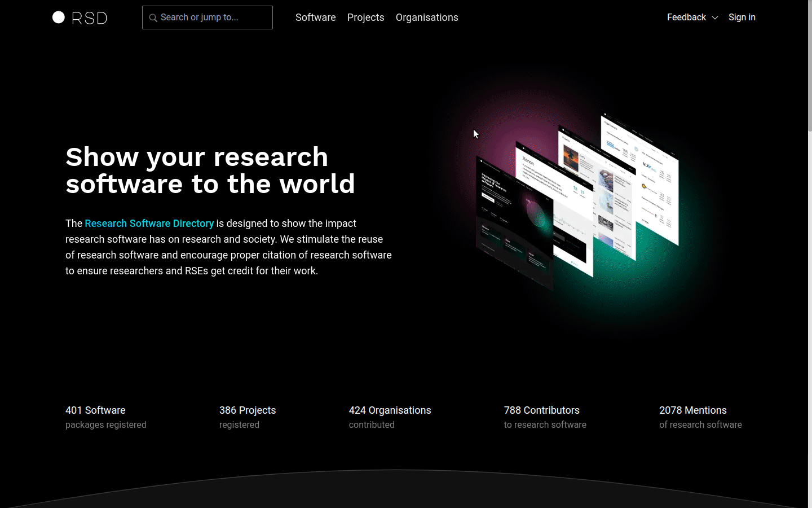The width and height of the screenshot is (812, 508).
Task: Open the Software section
Action: [x=315, y=17]
